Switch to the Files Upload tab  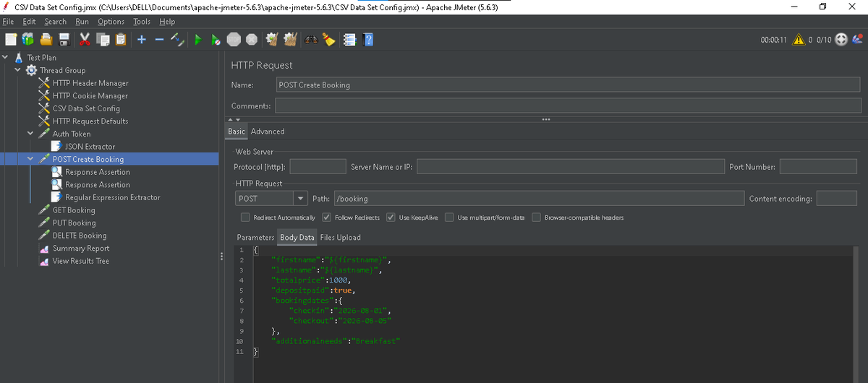(340, 238)
